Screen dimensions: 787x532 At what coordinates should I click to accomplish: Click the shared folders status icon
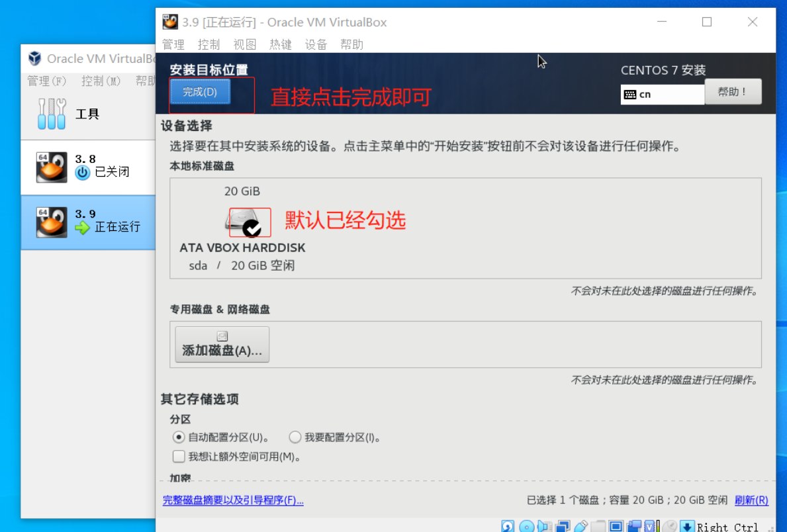(598, 526)
